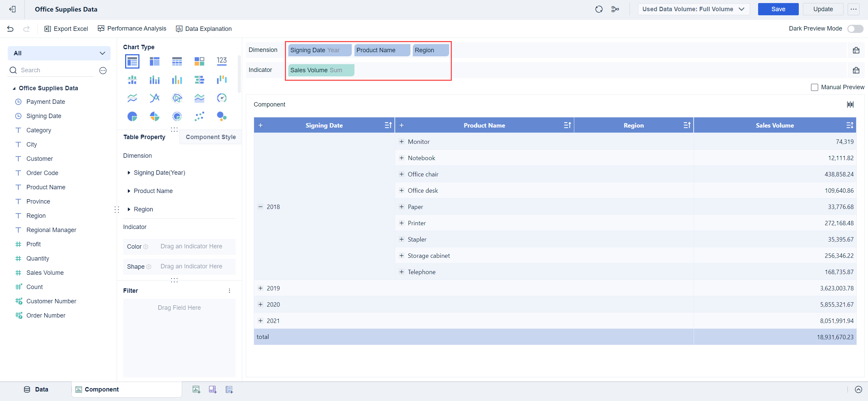The width and height of the screenshot is (868, 401).
Task: Click the Save button
Action: (x=778, y=9)
